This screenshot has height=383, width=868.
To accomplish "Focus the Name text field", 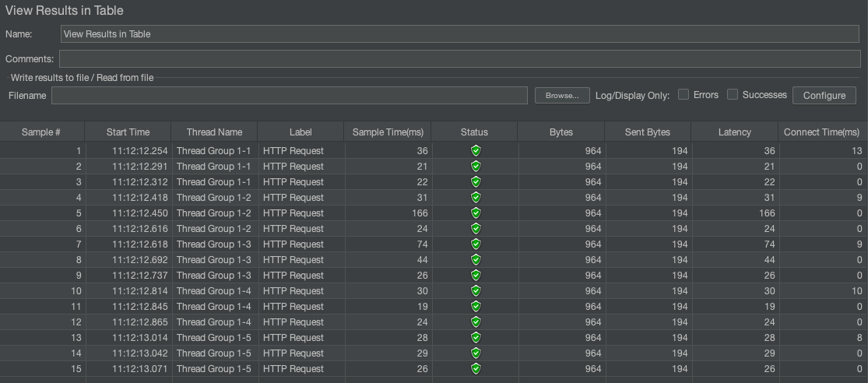I will point(459,33).
